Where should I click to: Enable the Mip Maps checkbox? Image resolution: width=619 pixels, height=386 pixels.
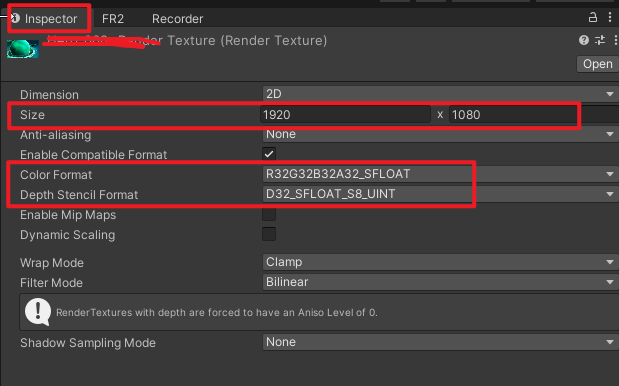269,214
